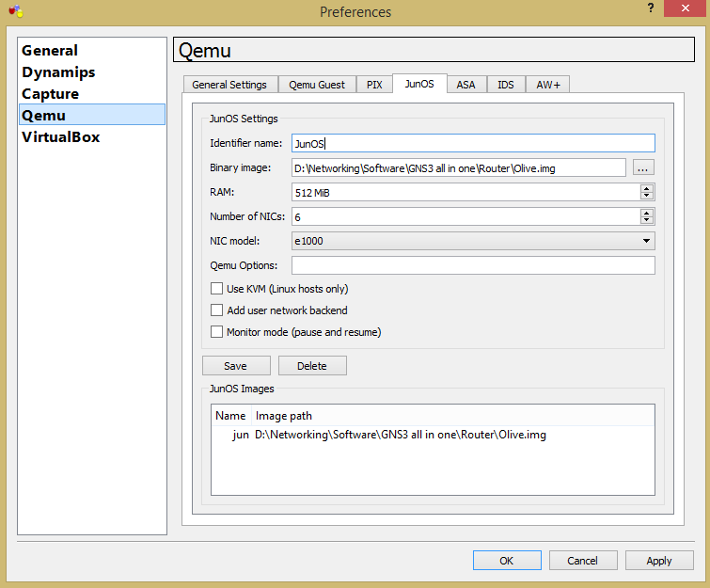Click the GNS3 app icon in title bar
This screenshot has height=588, width=710.
click(16, 11)
